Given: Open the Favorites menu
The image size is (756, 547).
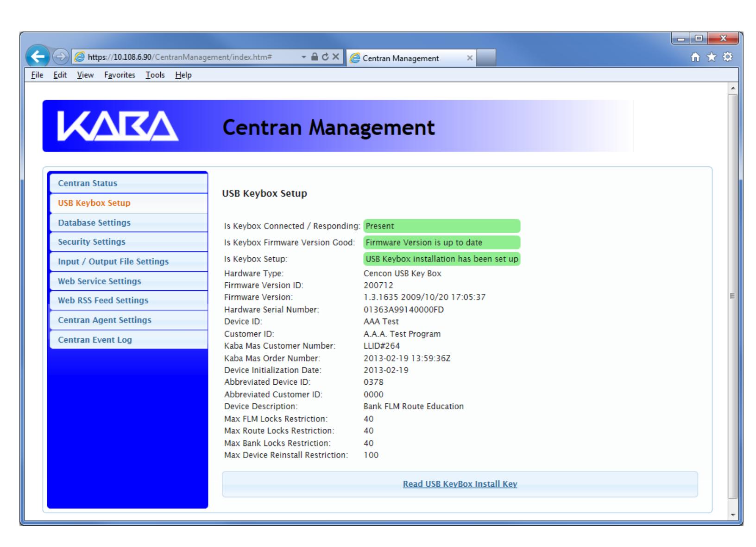Looking at the screenshot, I should click(120, 75).
